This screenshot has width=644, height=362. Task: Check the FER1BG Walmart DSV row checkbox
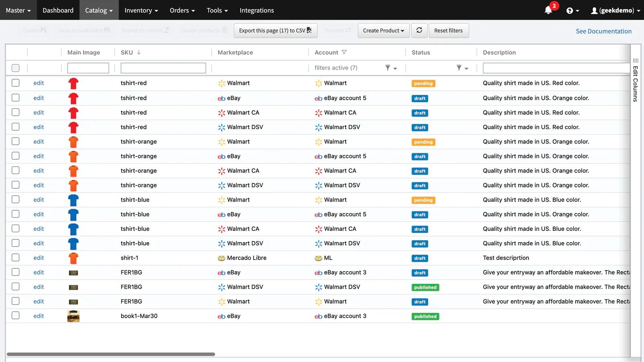click(x=15, y=286)
